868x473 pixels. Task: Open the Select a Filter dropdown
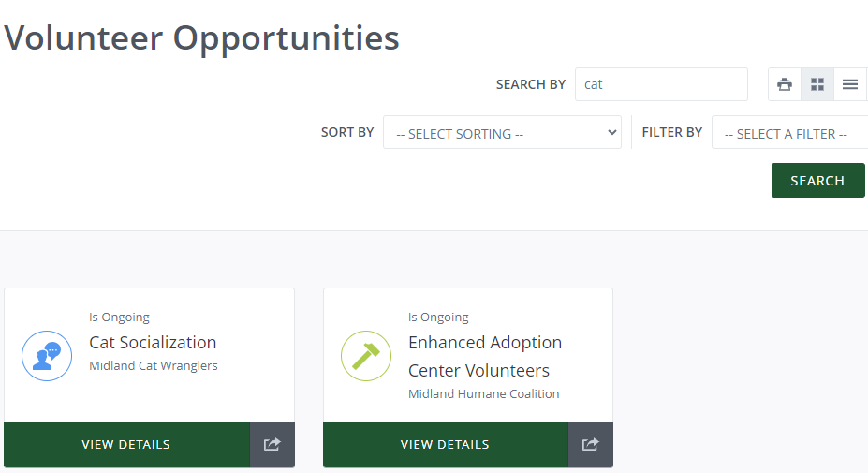pyautogui.click(x=789, y=133)
